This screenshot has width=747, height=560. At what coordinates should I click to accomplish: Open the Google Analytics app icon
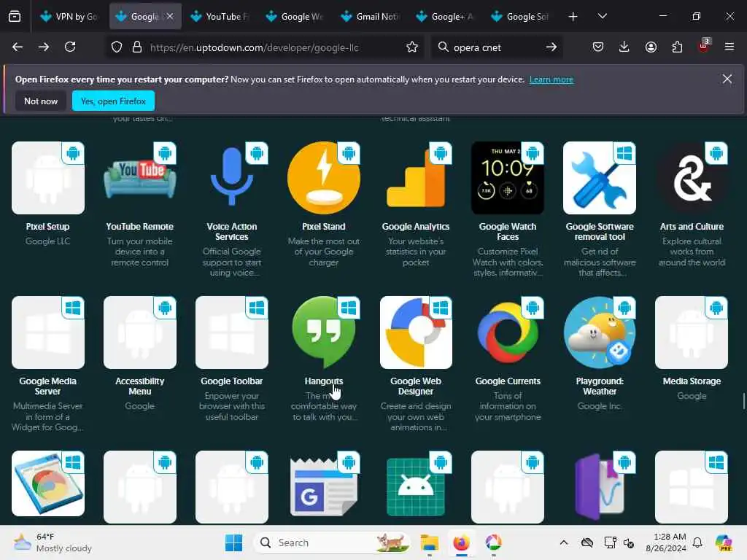coord(415,178)
